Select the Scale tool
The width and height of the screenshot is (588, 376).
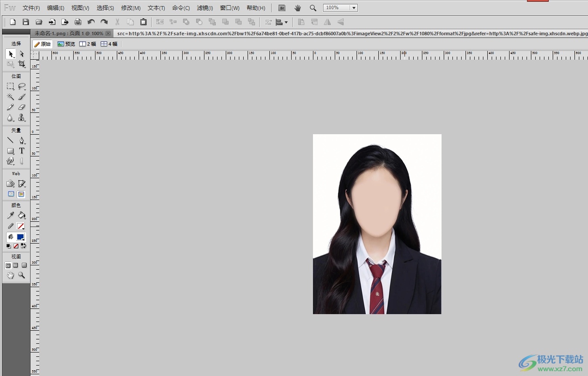pyautogui.click(x=11, y=64)
